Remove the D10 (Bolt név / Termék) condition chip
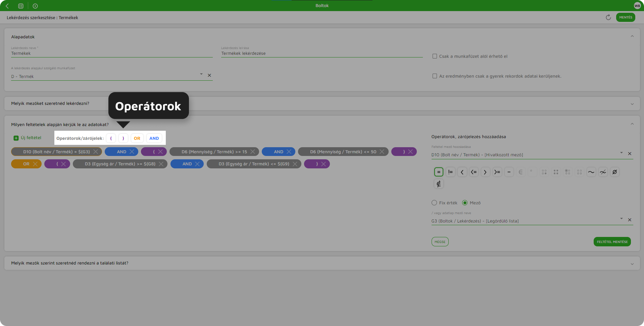This screenshot has height=326, width=644. point(96,152)
